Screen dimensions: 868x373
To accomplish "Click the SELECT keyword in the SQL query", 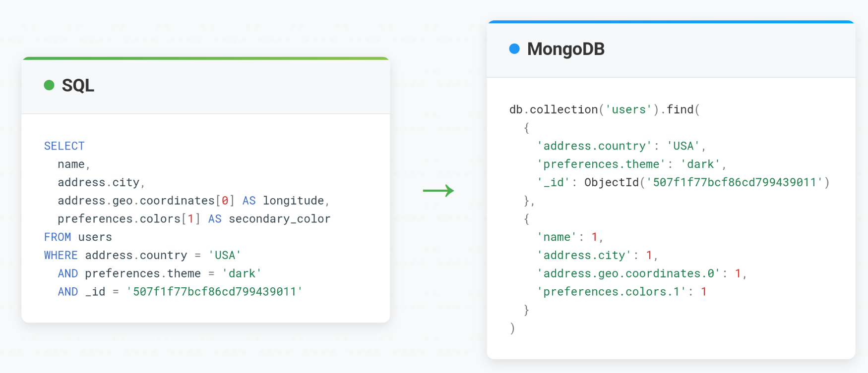I will 64,146.
